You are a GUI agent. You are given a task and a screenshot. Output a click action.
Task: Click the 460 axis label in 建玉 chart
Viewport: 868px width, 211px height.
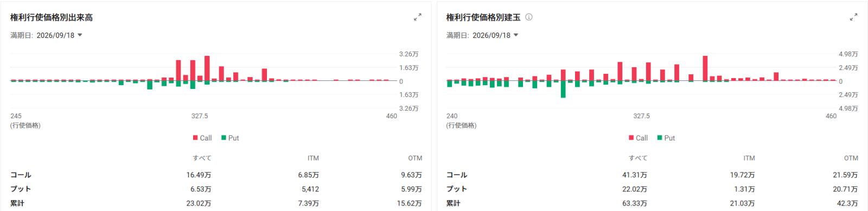click(831, 116)
